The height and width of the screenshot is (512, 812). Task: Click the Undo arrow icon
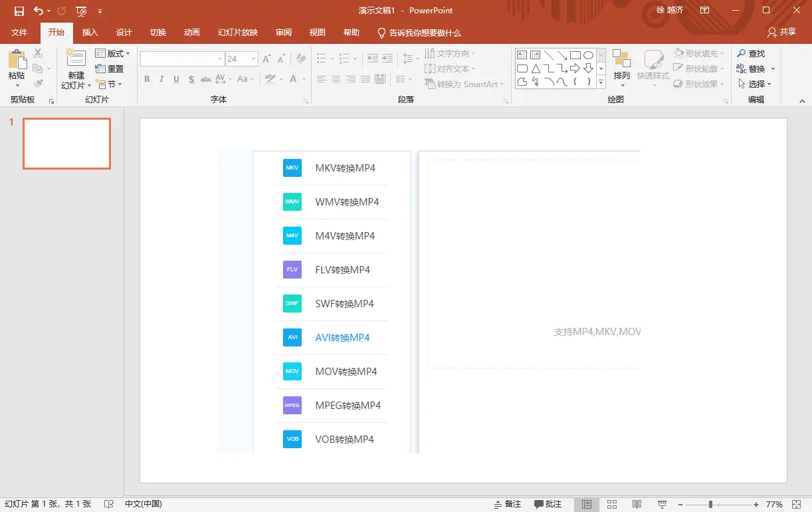(x=38, y=11)
